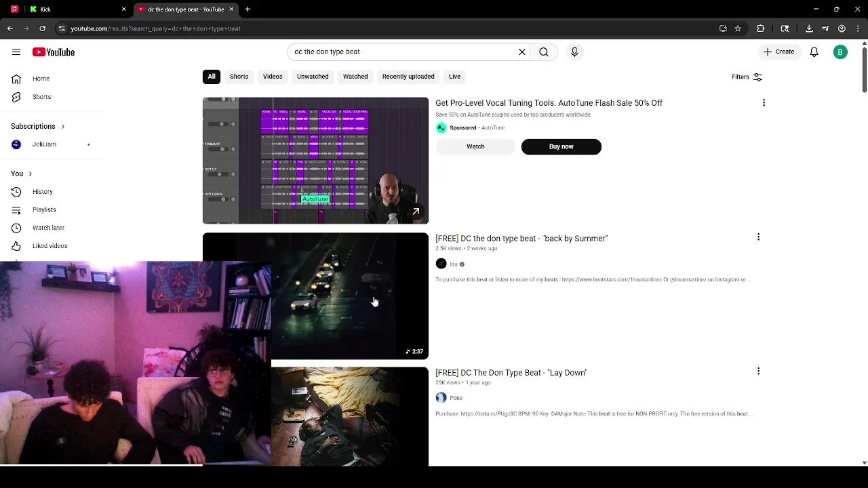Open the lou channel name link
This screenshot has height=488, width=868.
[454, 264]
